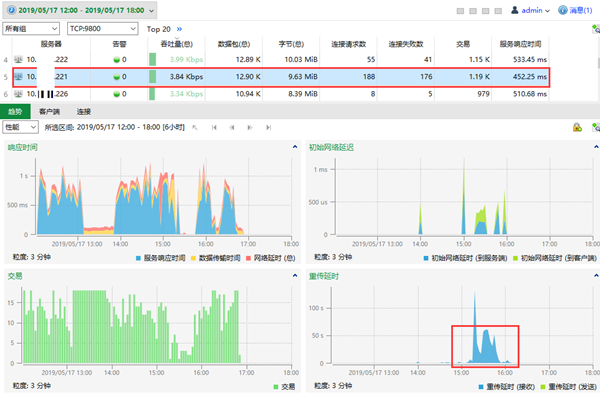This screenshot has width=600, height=393.
Task: Click the server icon for row 10.x.222
Action: tap(18, 59)
